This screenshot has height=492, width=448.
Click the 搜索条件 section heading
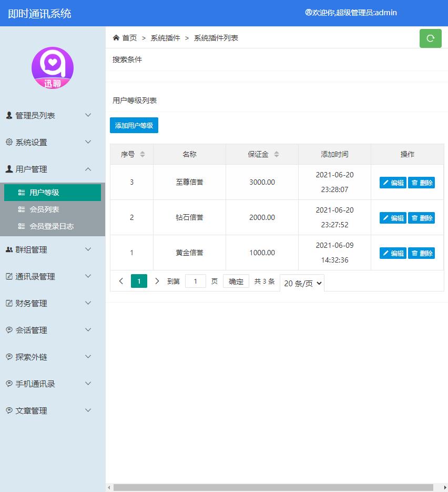pyautogui.click(x=127, y=59)
